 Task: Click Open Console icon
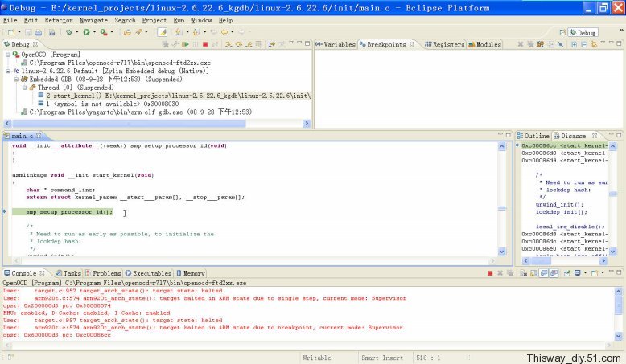(595, 273)
